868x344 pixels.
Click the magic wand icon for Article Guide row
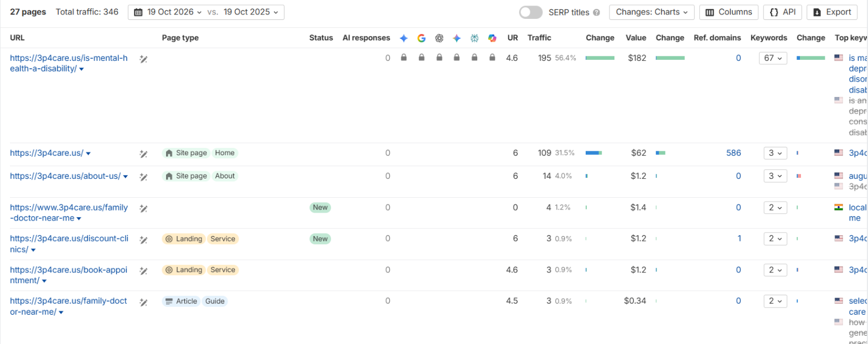pyautogui.click(x=143, y=302)
